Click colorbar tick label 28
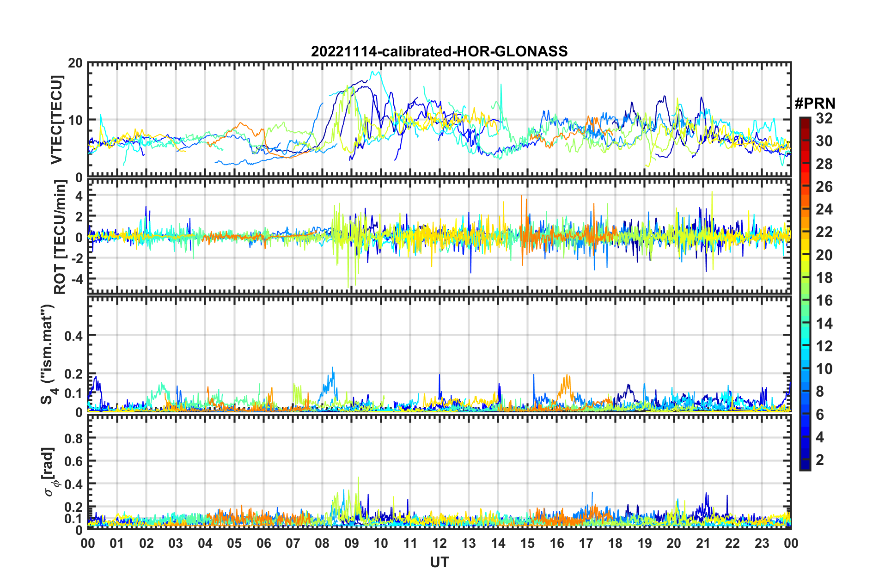The width and height of the screenshot is (879, 588). [x=824, y=164]
